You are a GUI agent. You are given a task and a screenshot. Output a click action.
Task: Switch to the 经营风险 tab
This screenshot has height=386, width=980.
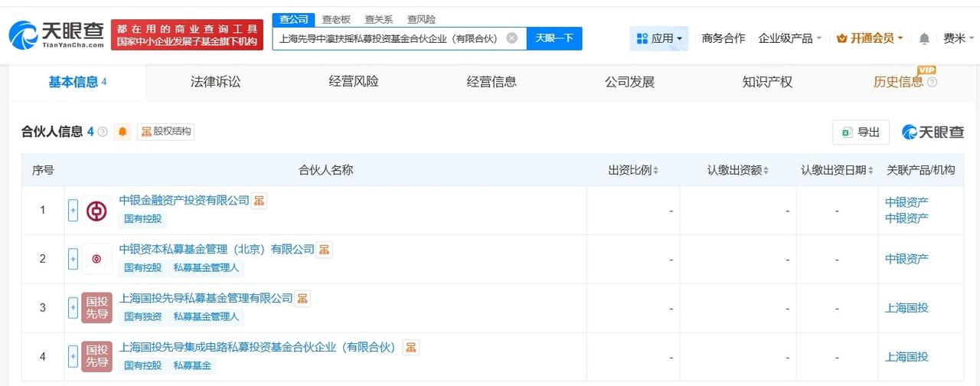pos(353,82)
